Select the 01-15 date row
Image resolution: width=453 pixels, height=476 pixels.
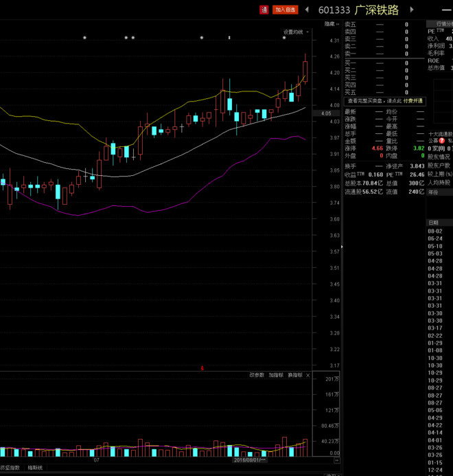click(435, 463)
